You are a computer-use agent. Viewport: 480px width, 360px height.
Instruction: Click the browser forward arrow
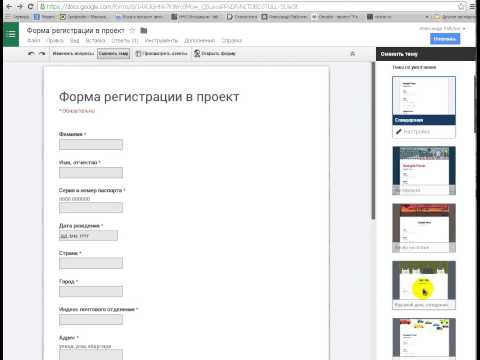[20, 6]
